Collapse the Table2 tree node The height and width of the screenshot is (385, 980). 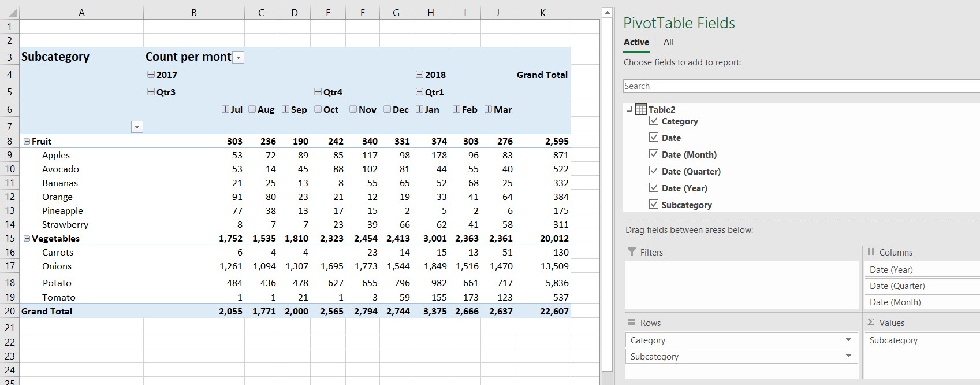click(x=629, y=109)
